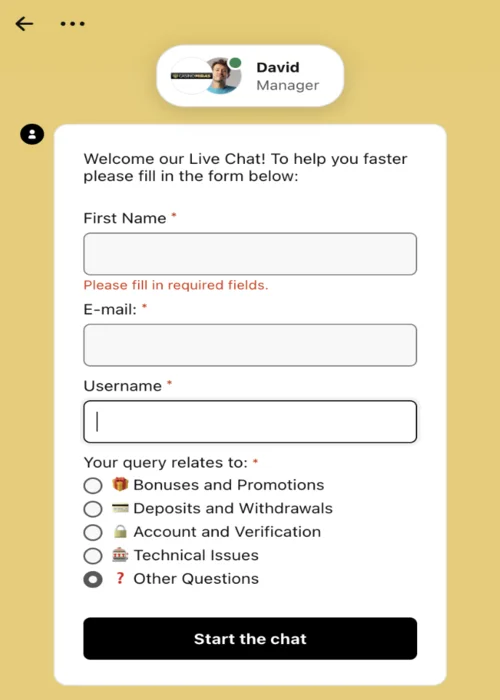Click the slot machine icon beside Technical

click(120, 555)
